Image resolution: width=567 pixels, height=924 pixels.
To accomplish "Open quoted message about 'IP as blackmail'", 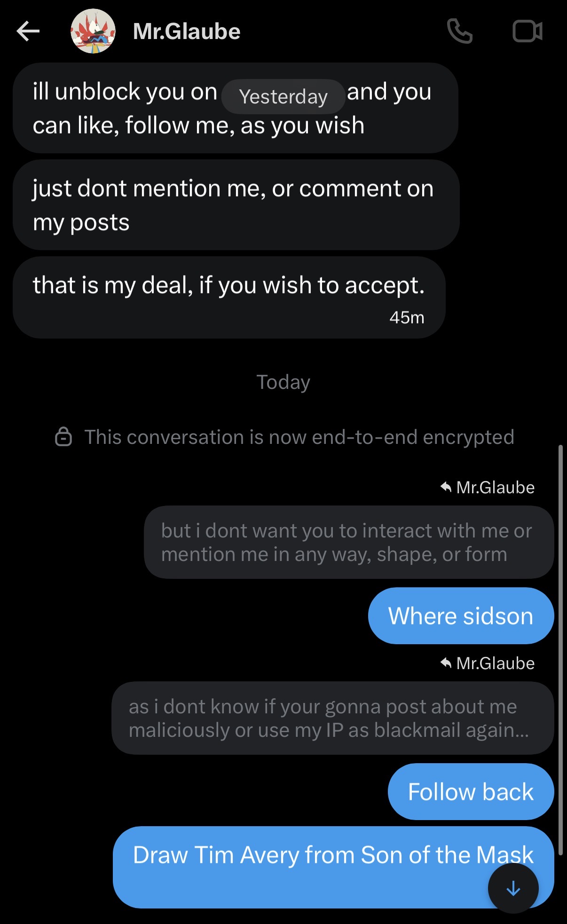I will pos(332,718).
